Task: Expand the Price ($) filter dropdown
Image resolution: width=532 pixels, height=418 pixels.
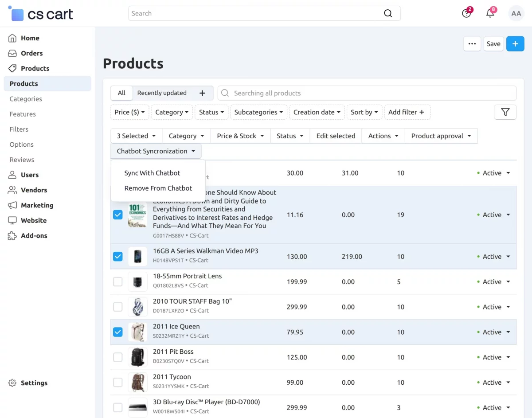Action: 129,112
